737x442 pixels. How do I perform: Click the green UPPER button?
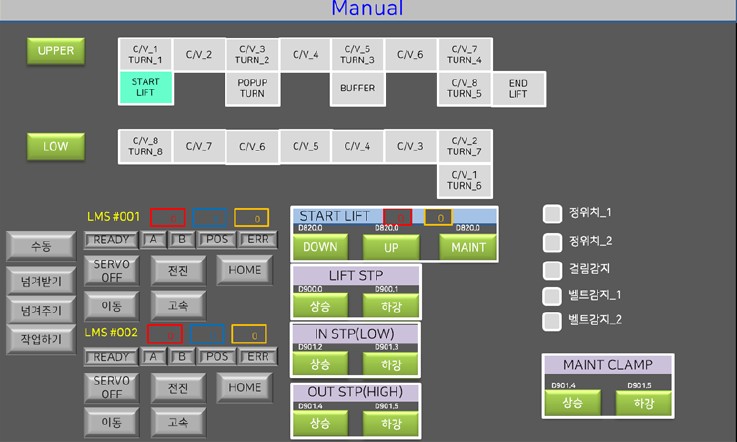(x=55, y=51)
